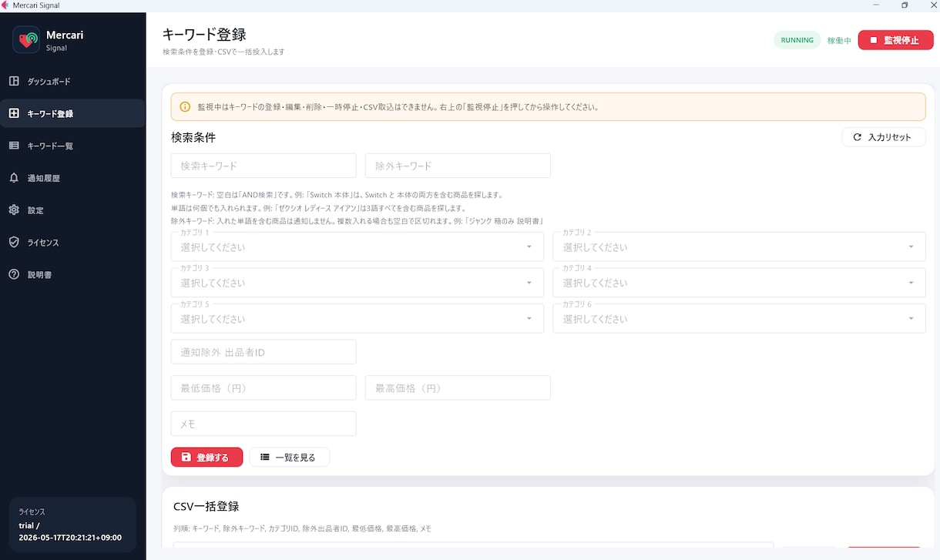The height and width of the screenshot is (560, 940).
Task: Click the 一覧を見る button
Action: click(289, 457)
